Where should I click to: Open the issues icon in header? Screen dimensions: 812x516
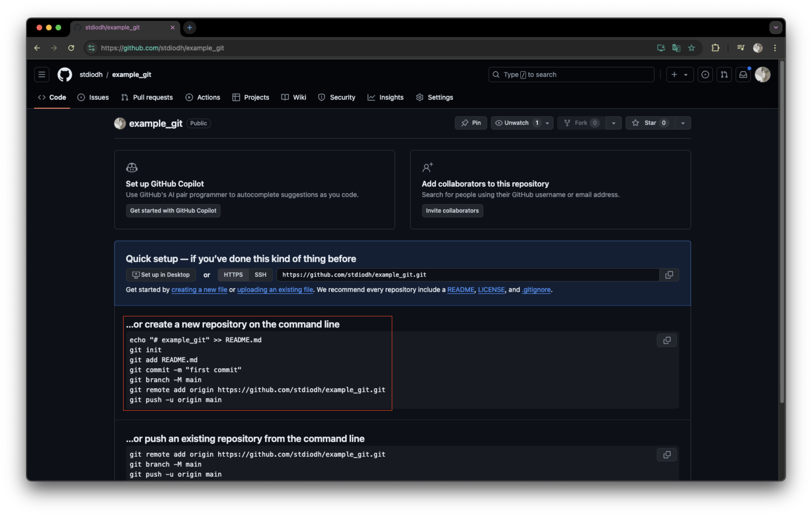(705, 75)
